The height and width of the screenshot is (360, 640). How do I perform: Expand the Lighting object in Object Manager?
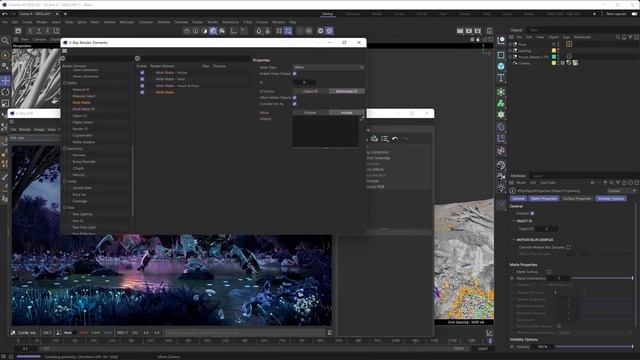click(510, 51)
